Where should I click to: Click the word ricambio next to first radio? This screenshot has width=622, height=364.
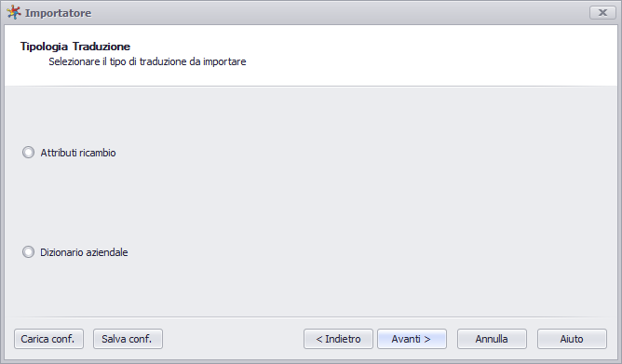tap(97, 153)
